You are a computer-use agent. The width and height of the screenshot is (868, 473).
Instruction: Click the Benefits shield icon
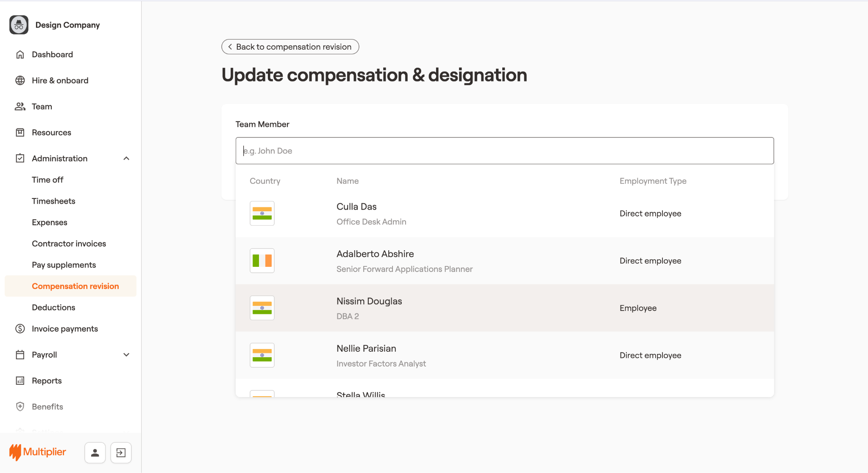(x=20, y=406)
